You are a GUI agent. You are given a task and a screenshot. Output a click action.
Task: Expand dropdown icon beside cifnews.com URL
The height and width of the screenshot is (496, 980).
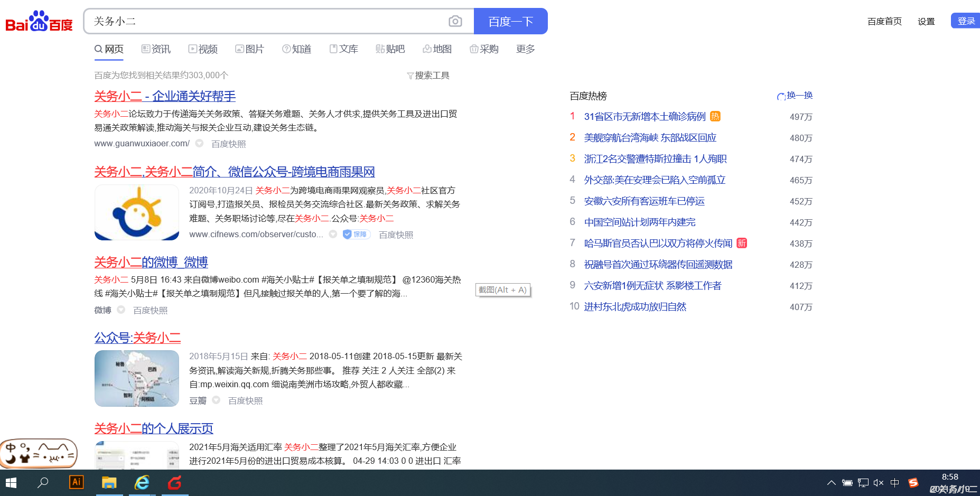point(333,234)
